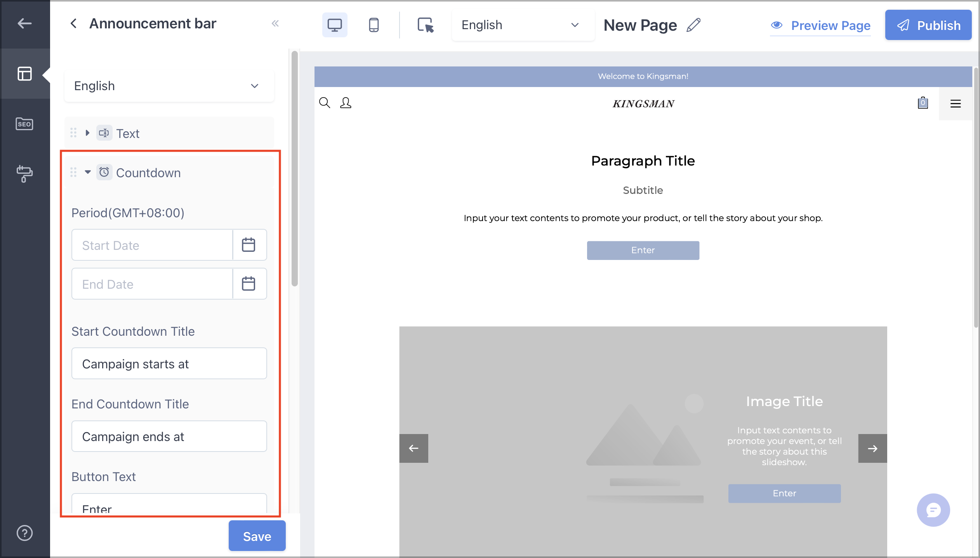Image resolution: width=980 pixels, height=558 pixels.
Task: Switch to mobile preview mode
Action: pos(374,25)
